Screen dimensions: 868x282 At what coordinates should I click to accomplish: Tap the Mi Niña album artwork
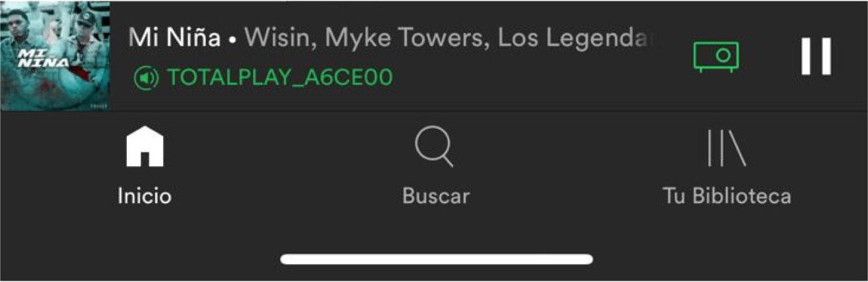[x=55, y=56]
